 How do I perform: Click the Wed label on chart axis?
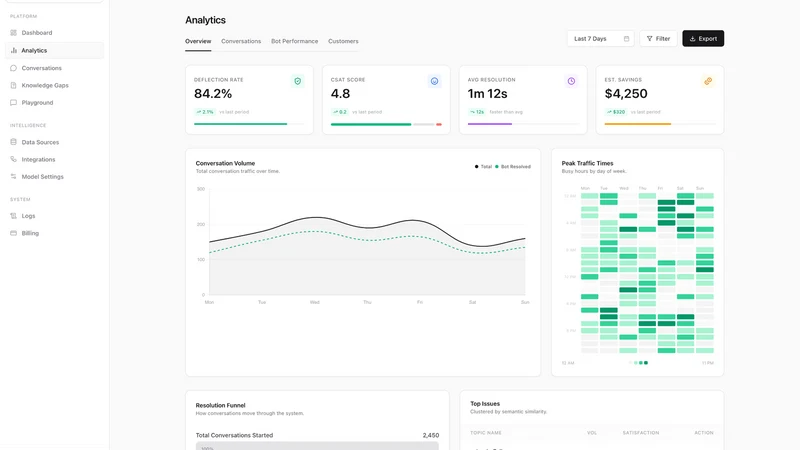pos(314,303)
